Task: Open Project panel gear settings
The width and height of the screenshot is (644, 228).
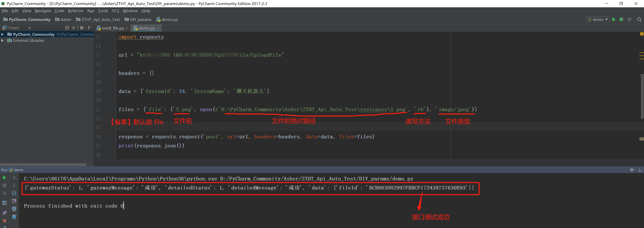Action: click(83, 28)
